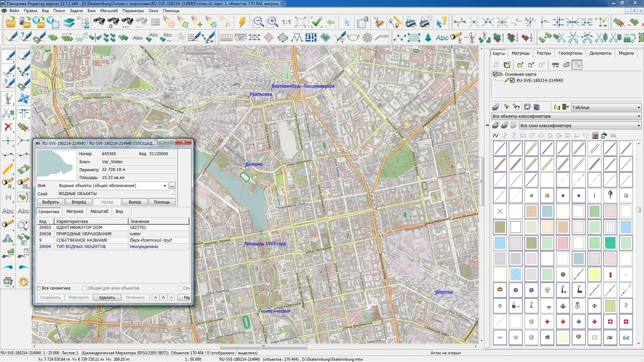644x362 pixels.
Task: Open the paint palette and brushes icon
Action: click(379, 22)
